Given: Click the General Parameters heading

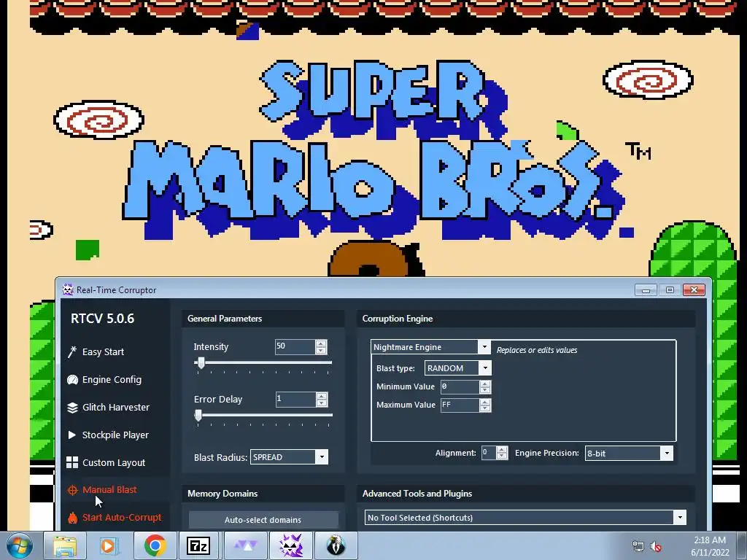Looking at the screenshot, I should 225,319.
